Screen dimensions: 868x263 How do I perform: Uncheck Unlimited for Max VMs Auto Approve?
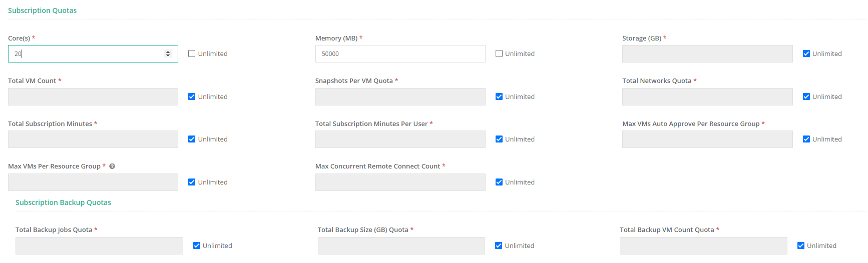tap(806, 139)
